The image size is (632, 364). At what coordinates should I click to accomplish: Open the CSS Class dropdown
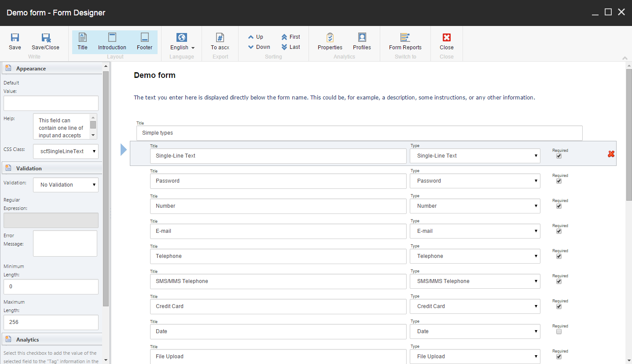tap(66, 151)
